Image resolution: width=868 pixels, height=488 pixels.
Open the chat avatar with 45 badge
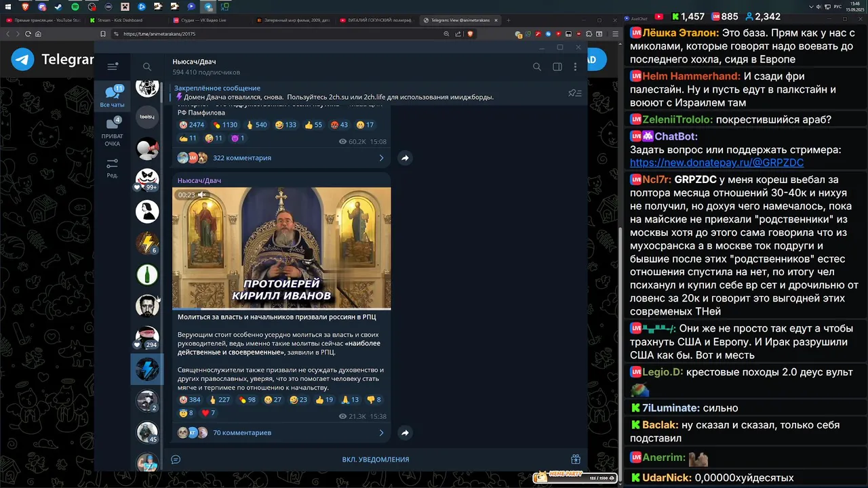tap(147, 432)
